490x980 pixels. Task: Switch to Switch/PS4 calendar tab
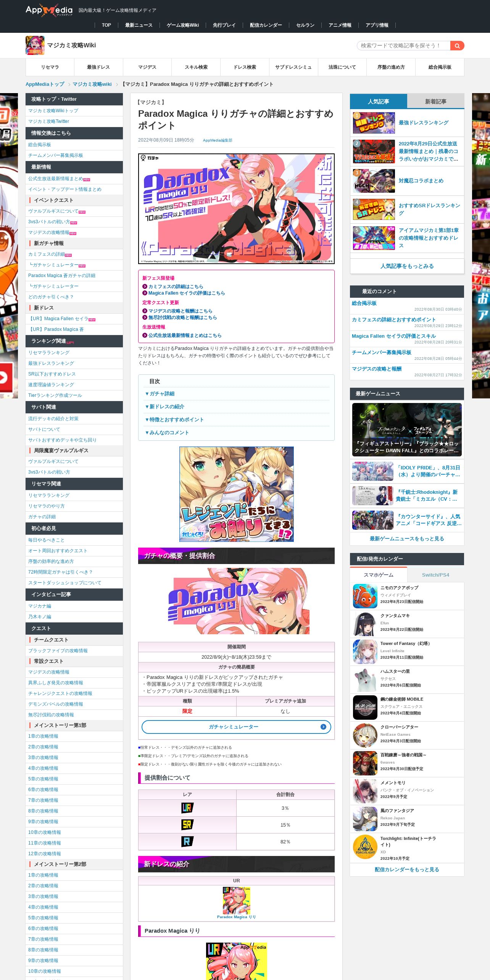[435, 575]
